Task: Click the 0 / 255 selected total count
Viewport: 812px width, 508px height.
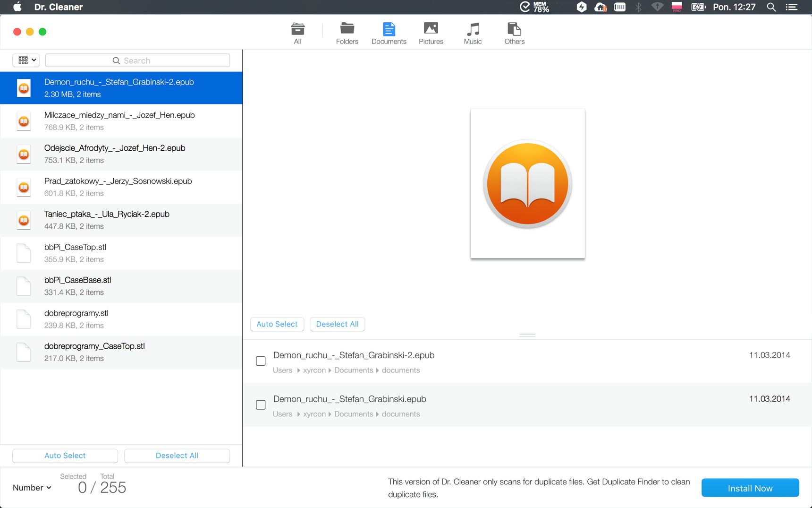Action: (x=102, y=488)
